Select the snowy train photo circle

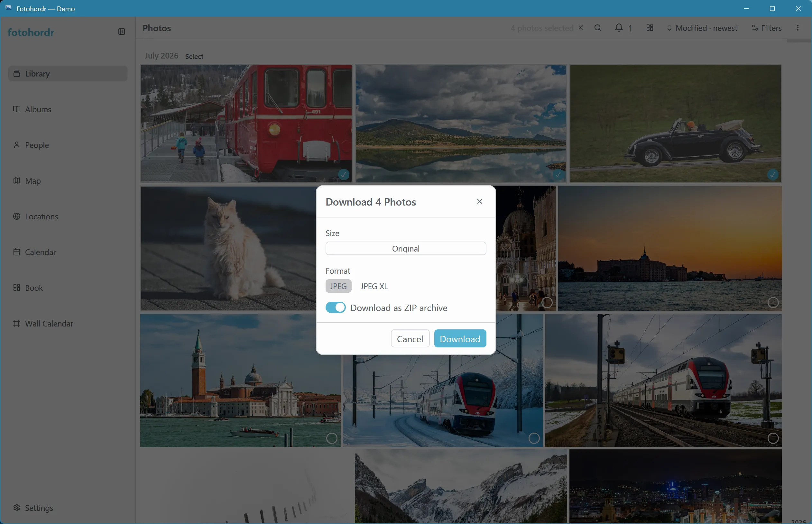click(x=534, y=438)
